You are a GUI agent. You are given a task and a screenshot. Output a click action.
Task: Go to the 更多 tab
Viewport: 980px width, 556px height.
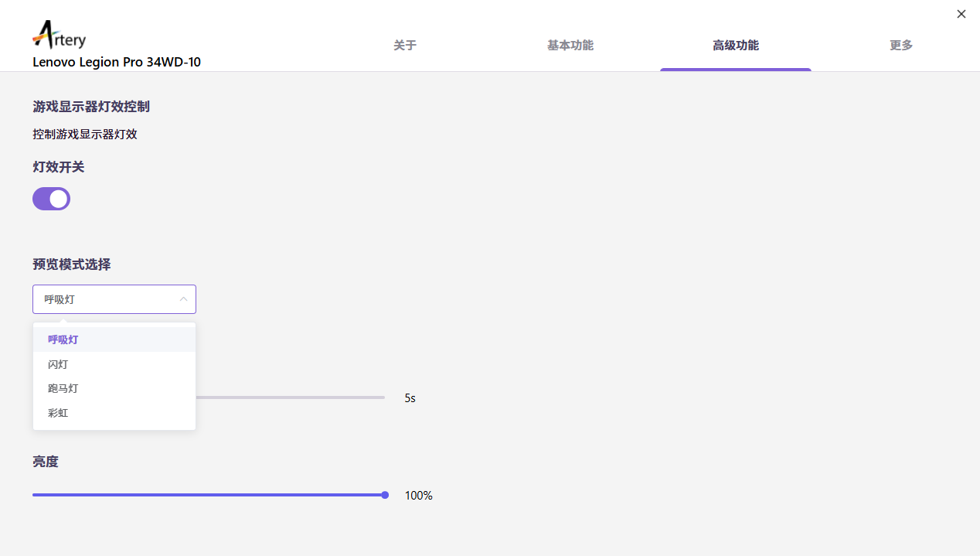tap(901, 46)
